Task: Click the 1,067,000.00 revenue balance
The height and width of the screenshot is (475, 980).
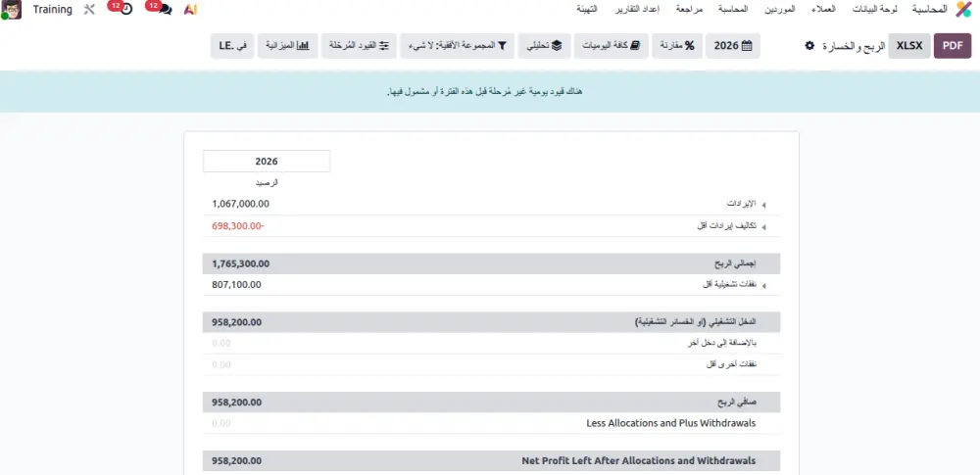Action: coord(241,204)
